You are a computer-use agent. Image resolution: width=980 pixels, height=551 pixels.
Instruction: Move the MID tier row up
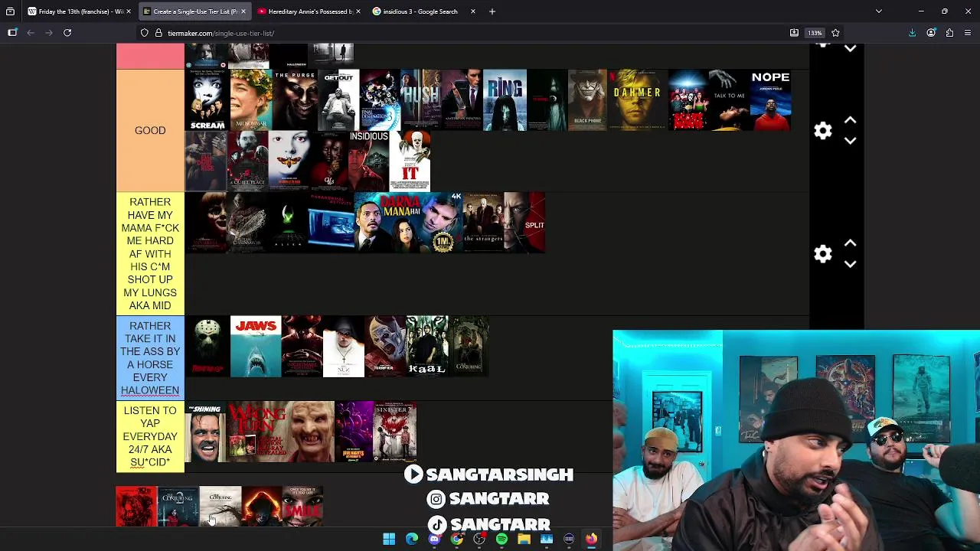[x=850, y=243]
